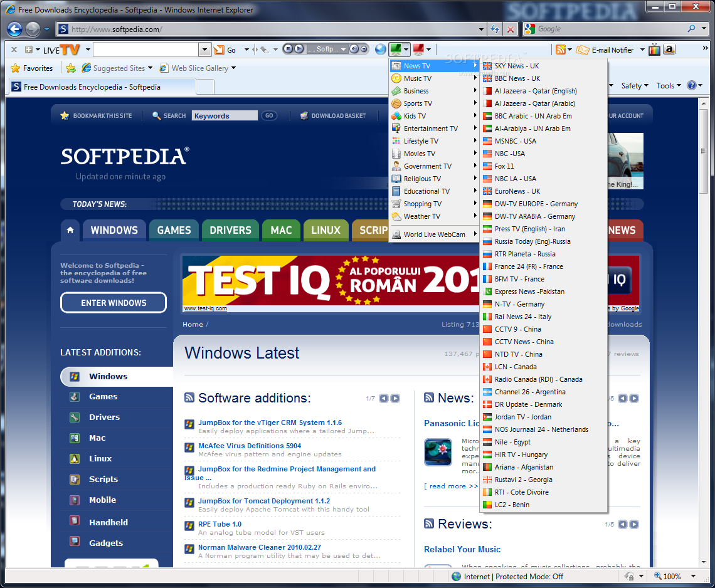
Task: Go to the previous Software additions page
Action: pos(384,399)
